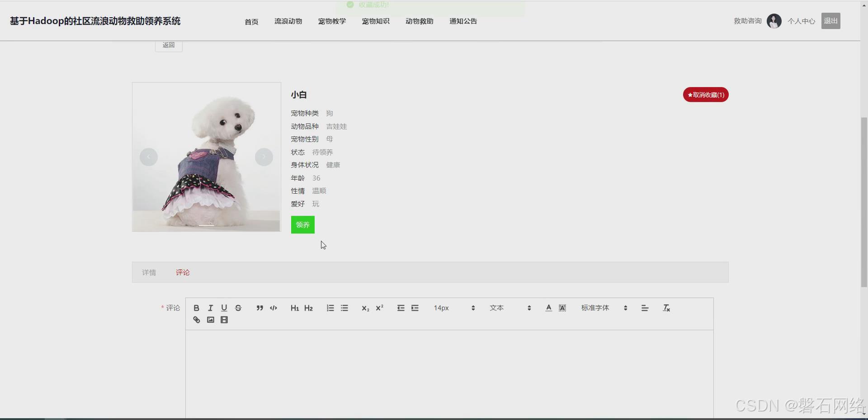
Task: Toggle the ordered list
Action: (x=330, y=308)
